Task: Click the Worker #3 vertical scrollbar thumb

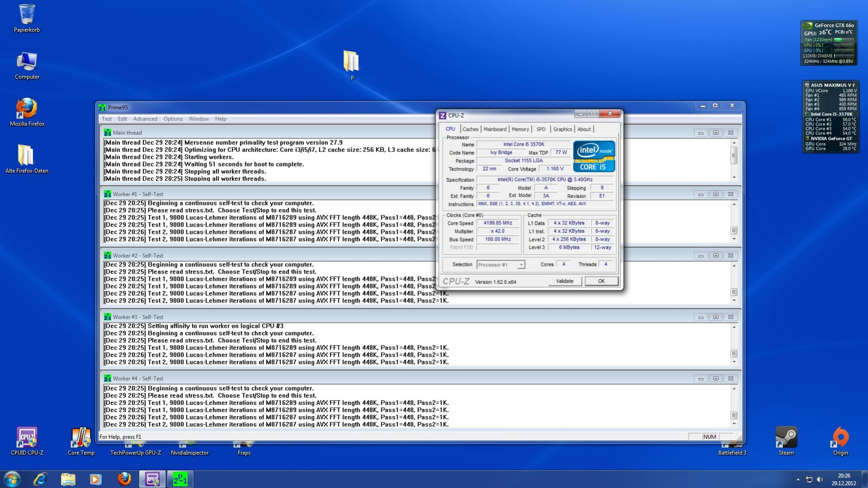Action: click(734, 354)
